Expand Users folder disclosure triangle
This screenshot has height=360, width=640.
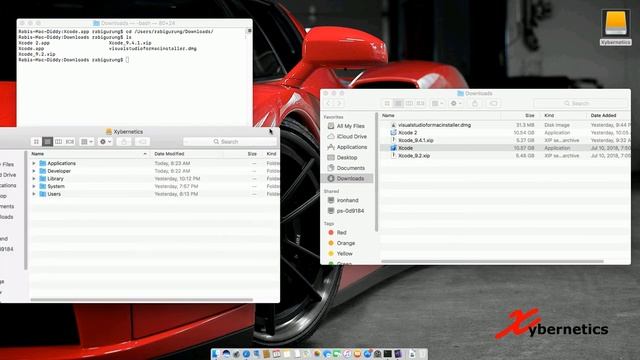pos(34,194)
